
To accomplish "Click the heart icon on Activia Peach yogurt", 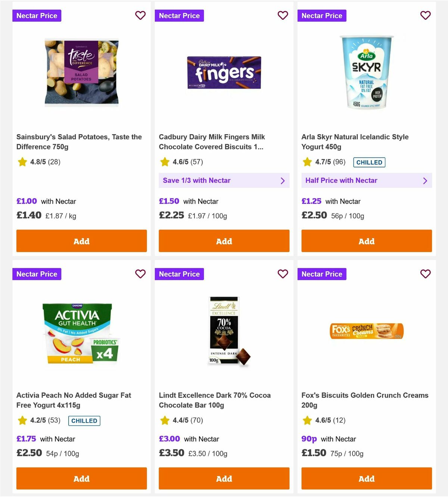I will [x=140, y=274].
